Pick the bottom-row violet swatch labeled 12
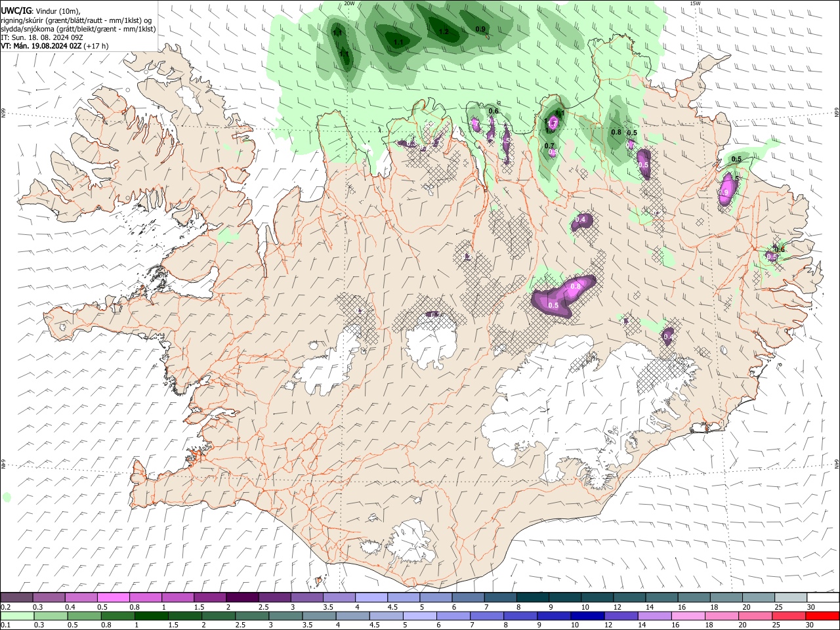 point(620,616)
